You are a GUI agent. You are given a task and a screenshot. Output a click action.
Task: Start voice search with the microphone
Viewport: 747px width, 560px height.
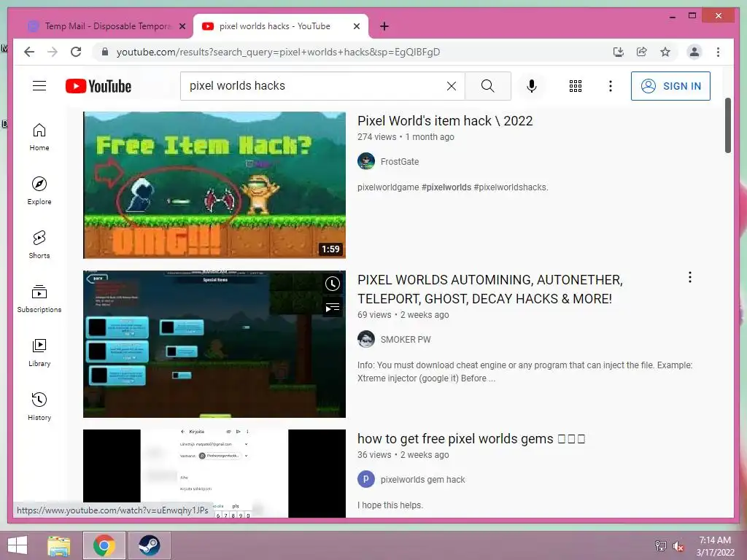[x=532, y=86]
